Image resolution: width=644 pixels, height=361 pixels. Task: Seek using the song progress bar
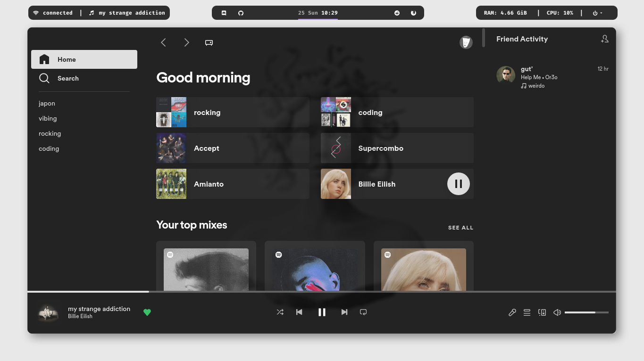[322, 292]
